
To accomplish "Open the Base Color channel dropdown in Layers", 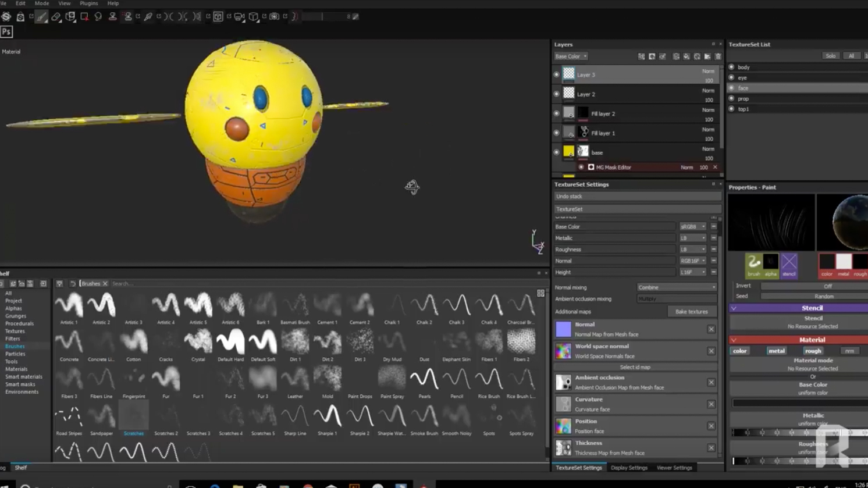I will 571,56.
